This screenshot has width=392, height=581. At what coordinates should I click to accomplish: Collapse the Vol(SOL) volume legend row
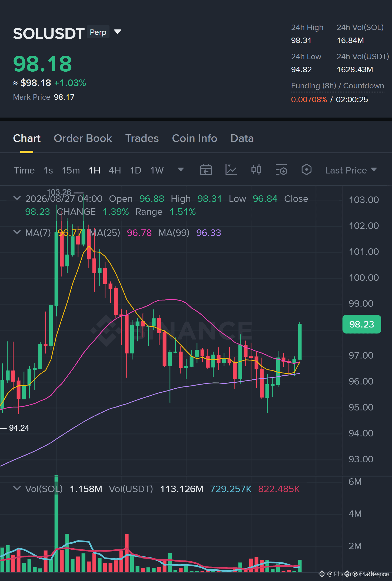pyautogui.click(x=17, y=488)
